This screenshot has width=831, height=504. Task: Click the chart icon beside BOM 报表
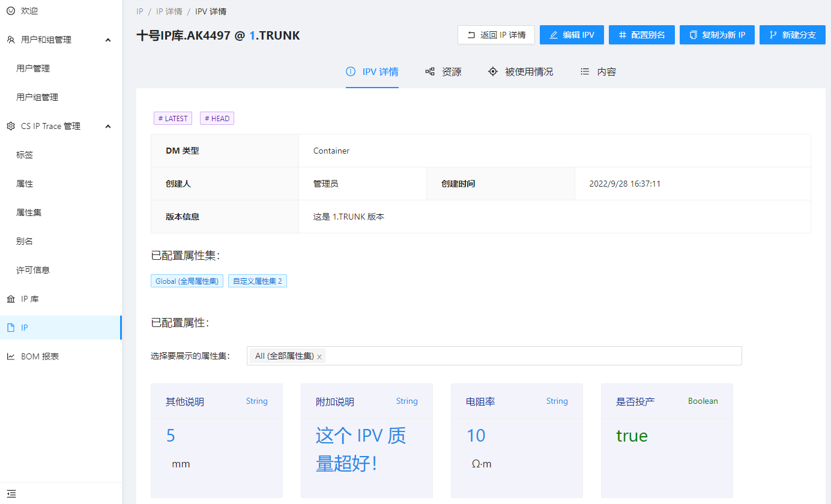coord(11,356)
